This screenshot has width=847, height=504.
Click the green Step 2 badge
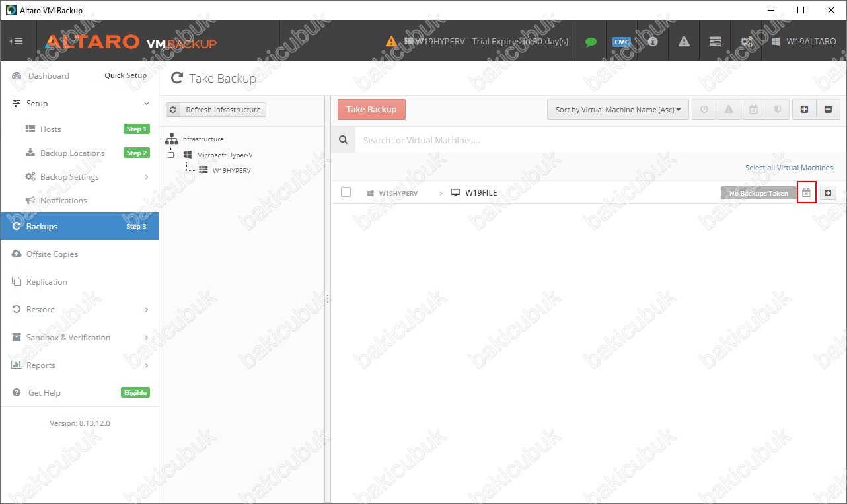(x=136, y=153)
